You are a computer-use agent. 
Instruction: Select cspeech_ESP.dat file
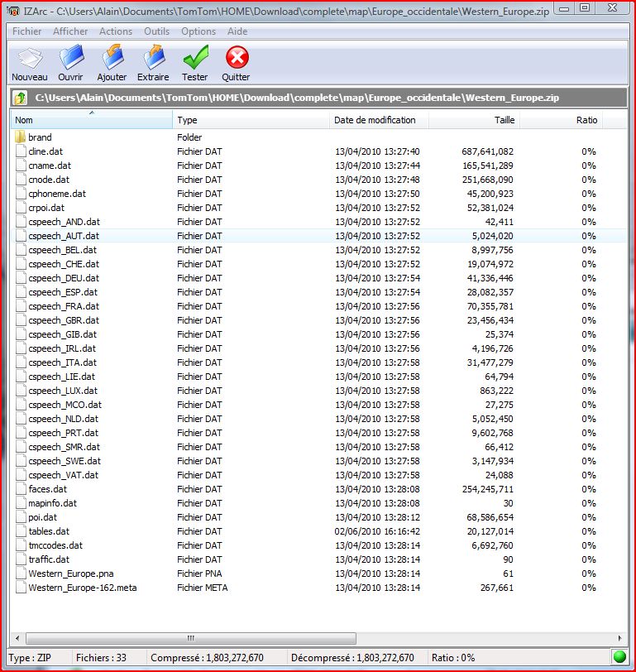point(63,292)
